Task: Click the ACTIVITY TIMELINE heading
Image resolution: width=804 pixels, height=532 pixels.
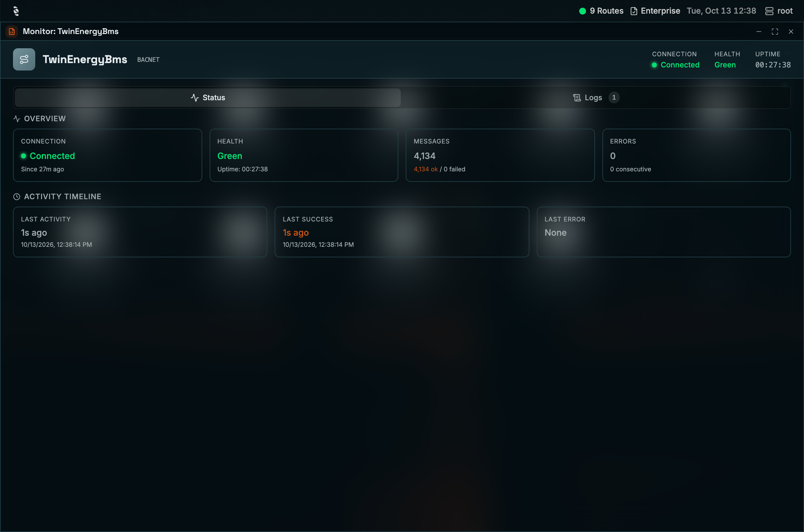Action: pyautogui.click(x=63, y=197)
